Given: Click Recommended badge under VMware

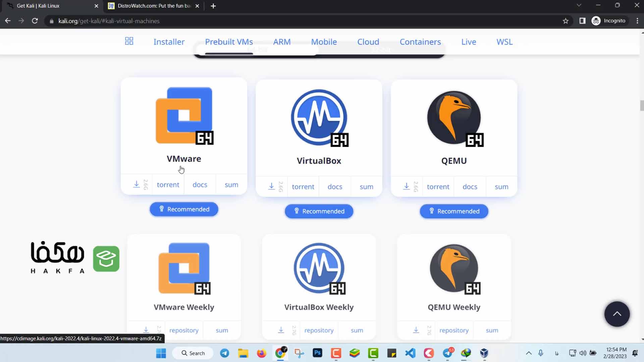Looking at the screenshot, I should pos(184,209).
